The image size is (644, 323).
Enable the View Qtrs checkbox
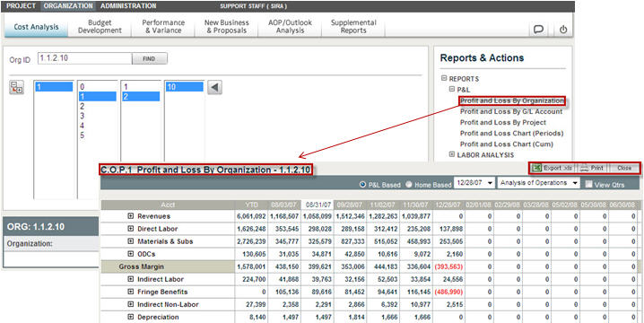click(588, 185)
